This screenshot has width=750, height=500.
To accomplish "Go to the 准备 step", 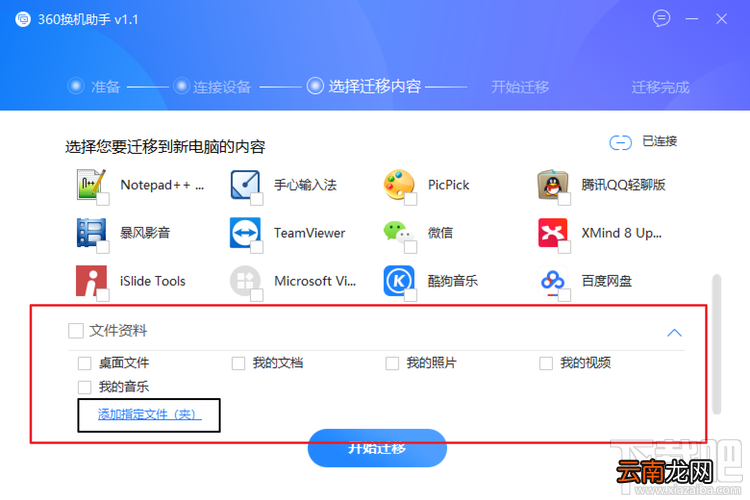I will pyautogui.click(x=94, y=87).
